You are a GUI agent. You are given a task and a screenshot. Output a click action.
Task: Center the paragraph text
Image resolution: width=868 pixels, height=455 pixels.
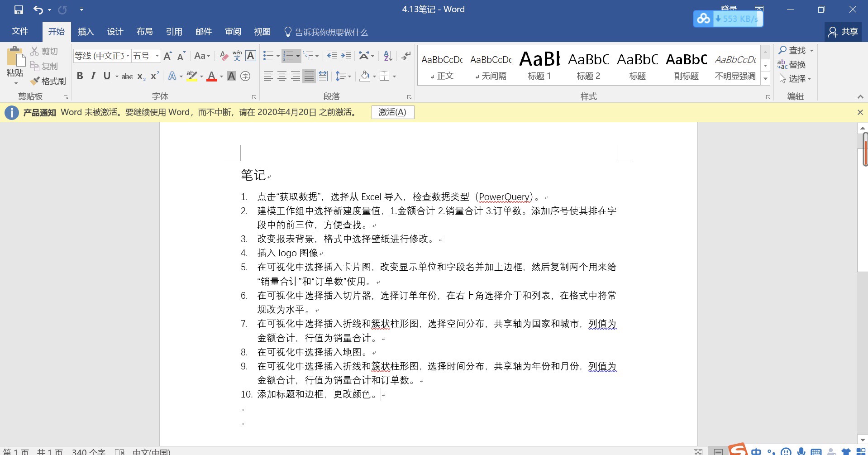[281, 77]
